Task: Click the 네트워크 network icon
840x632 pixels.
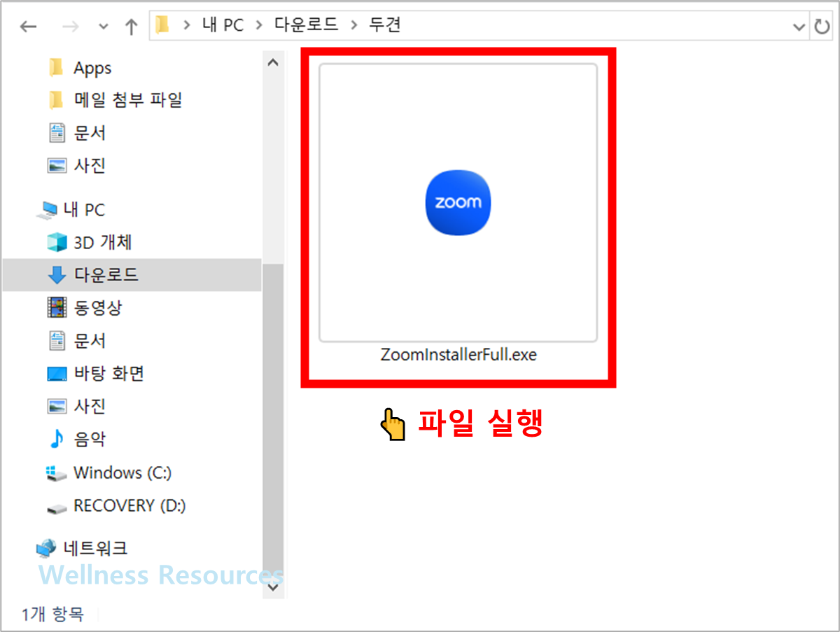Action: click(x=47, y=547)
